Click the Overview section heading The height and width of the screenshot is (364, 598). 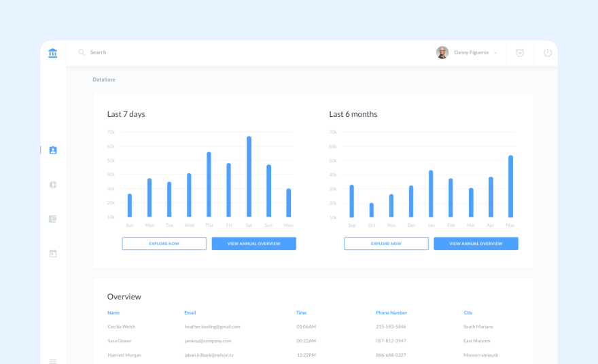click(x=124, y=297)
